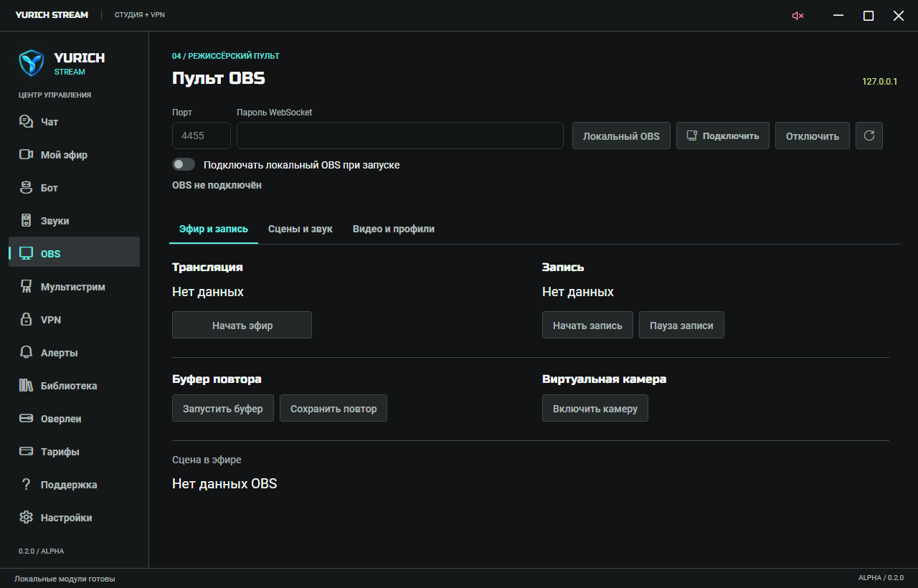Open the Видео и профили tab

(x=394, y=229)
